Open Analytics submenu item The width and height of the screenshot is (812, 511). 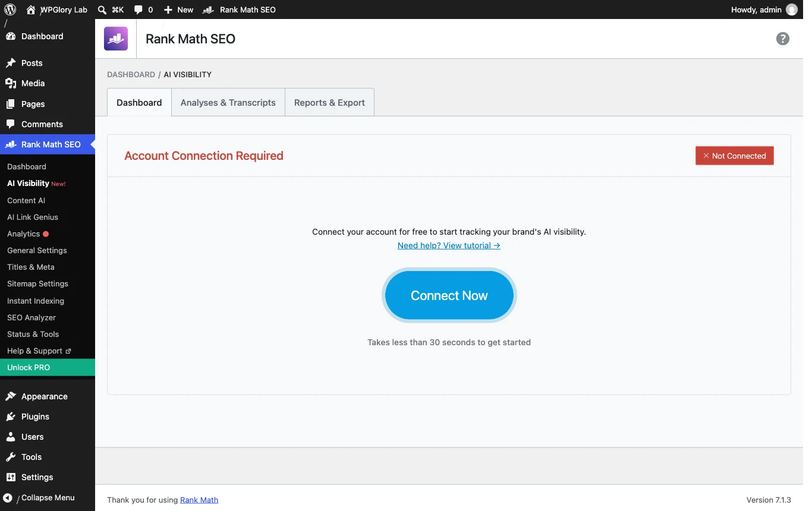tap(48, 234)
